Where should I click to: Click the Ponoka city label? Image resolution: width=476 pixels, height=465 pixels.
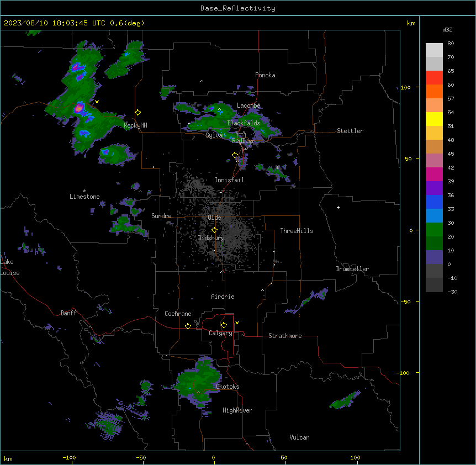coord(265,75)
